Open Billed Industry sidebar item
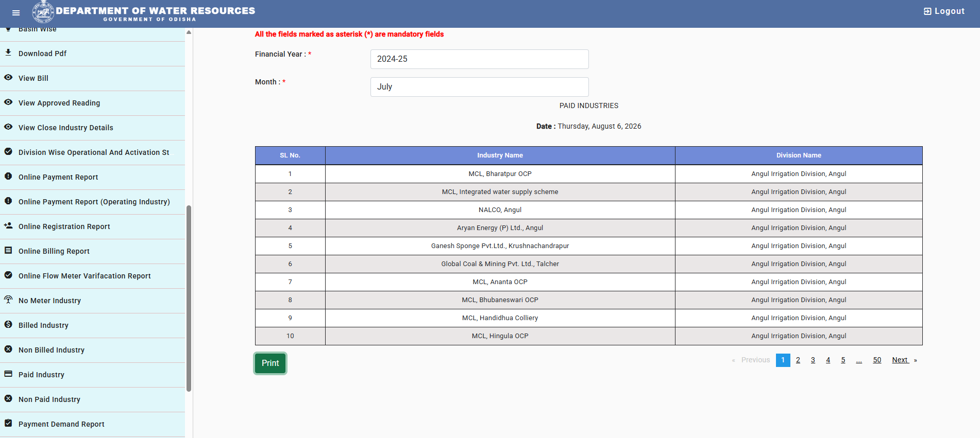Screen dimensions: 980x438 (x=93, y=325)
